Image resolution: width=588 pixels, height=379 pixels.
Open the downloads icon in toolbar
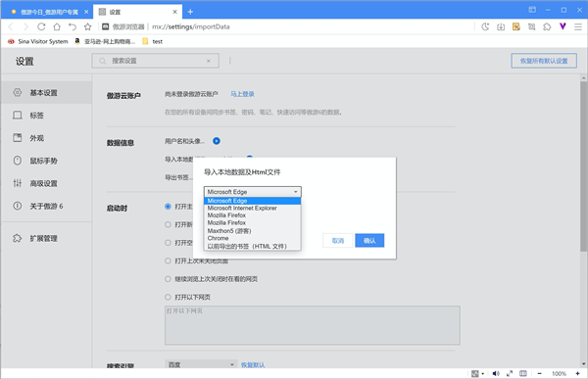[501, 26]
